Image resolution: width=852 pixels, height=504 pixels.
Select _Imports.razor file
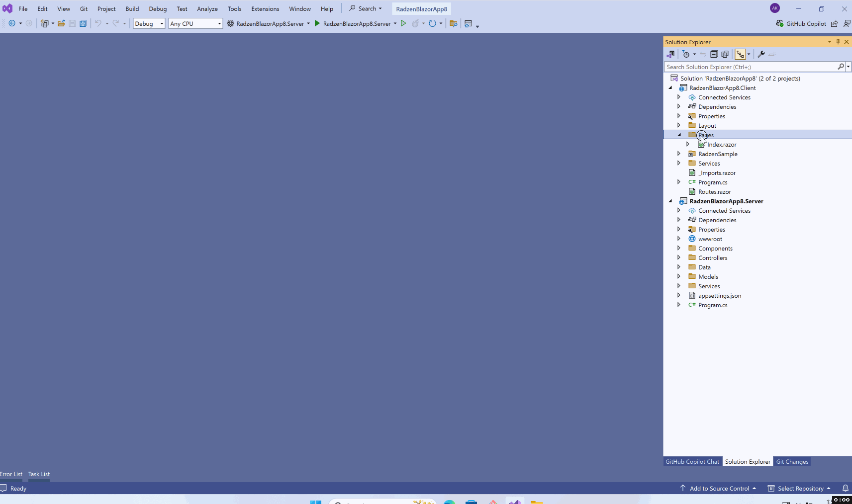(x=717, y=172)
